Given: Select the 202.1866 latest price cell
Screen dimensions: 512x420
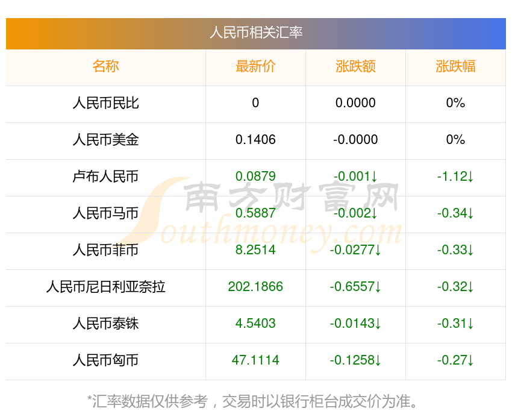Looking at the screenshot, I should point(255,287).
